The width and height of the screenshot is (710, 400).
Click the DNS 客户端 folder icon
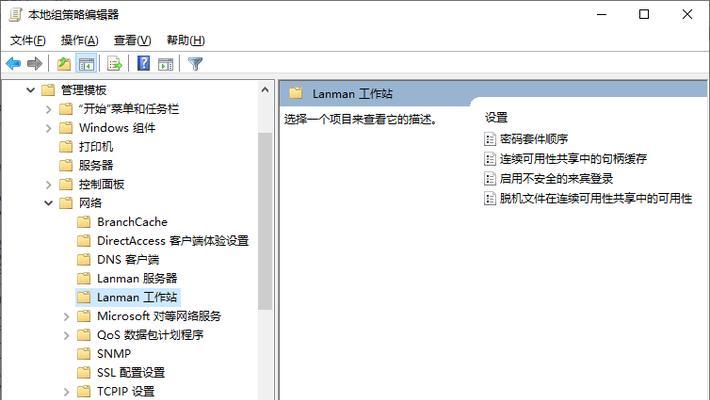(84, 260)
